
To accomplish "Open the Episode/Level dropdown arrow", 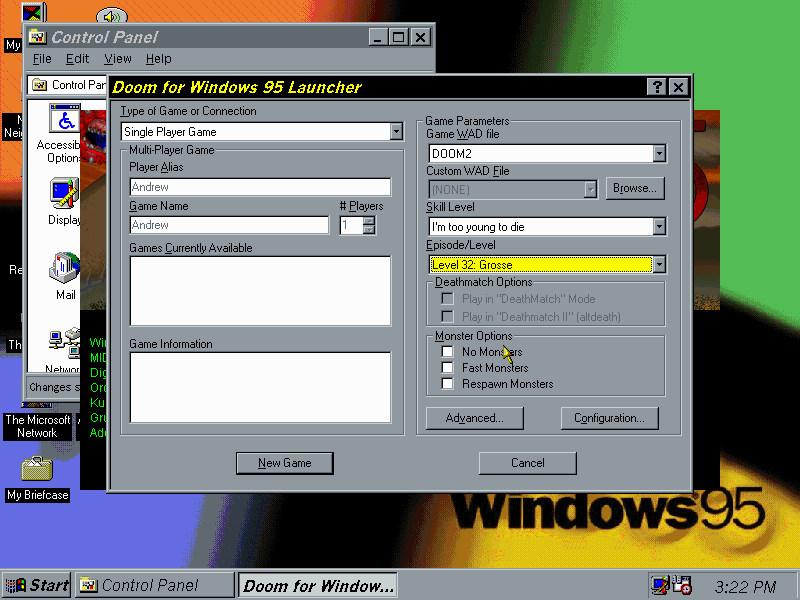I will pyautogui.click(x=659, y=265).
